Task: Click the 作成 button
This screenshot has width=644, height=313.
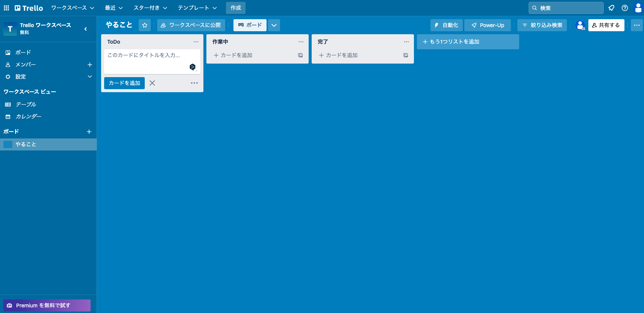Action: pos(236,8)
